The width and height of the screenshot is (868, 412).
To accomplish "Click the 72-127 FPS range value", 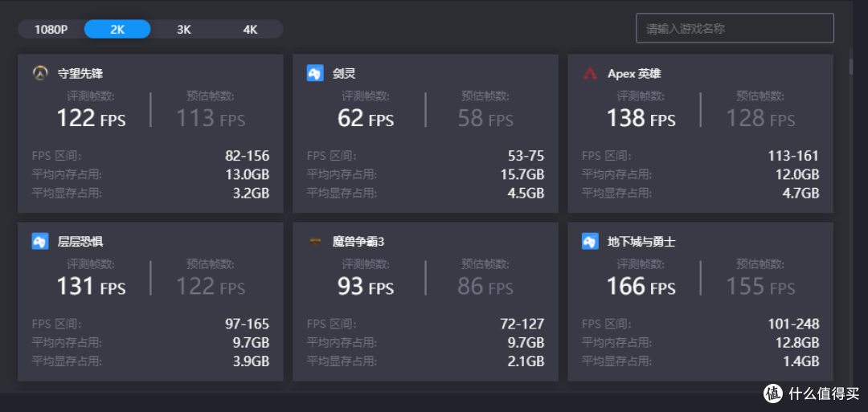I will pos(522,324).
